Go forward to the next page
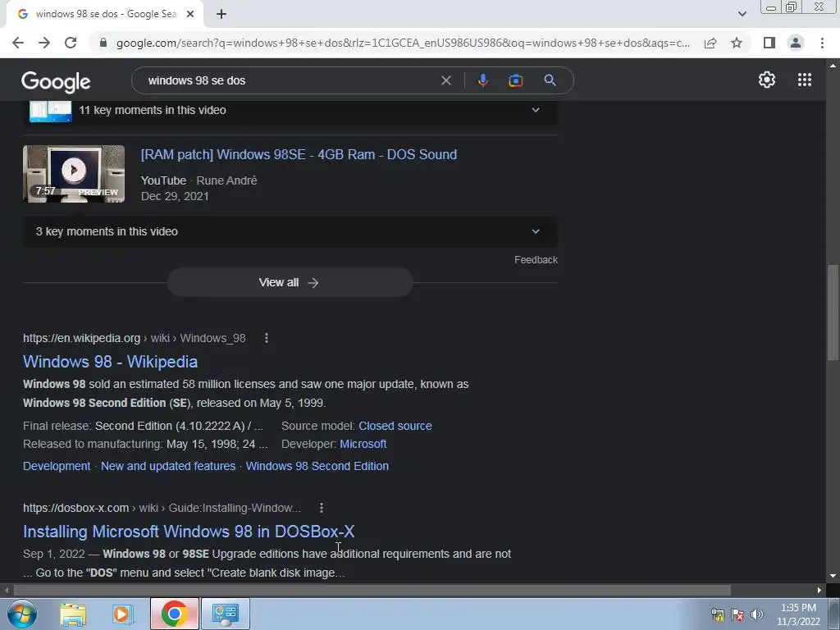Image resolution: width=840 pixels, height=630 pixels. pyautogui.click(x=44, y=43)
